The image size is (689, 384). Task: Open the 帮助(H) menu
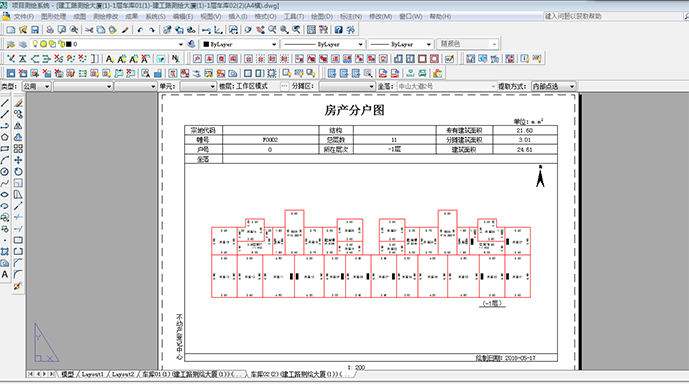pos(440,17)
